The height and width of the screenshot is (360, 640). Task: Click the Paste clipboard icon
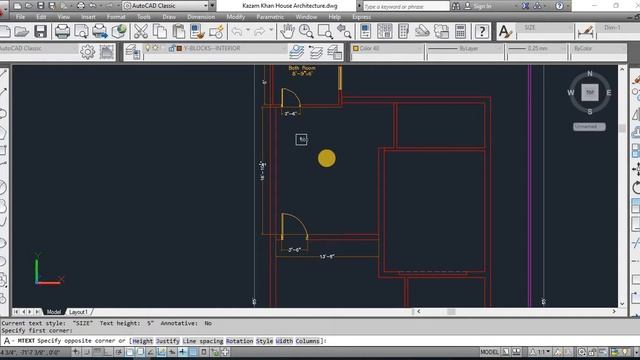(x=178, y=31)
